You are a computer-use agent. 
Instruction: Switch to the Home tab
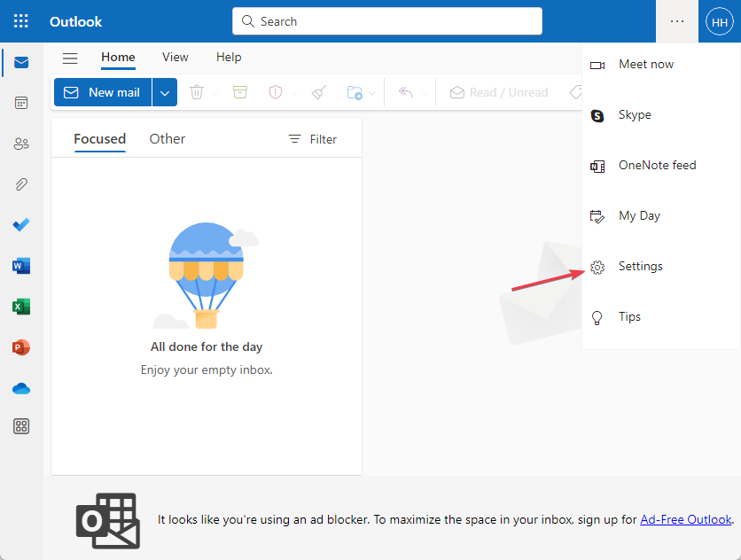pos(118,58)
